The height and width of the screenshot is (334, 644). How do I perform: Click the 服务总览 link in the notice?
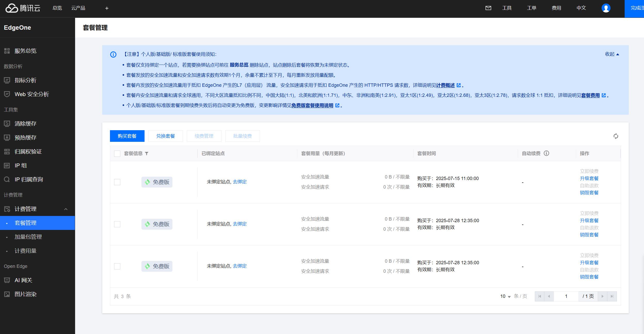point(239,65)
